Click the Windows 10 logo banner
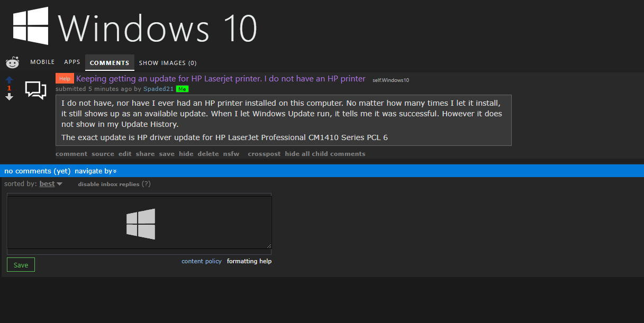The image size is (644, 323). click(135, 26)
